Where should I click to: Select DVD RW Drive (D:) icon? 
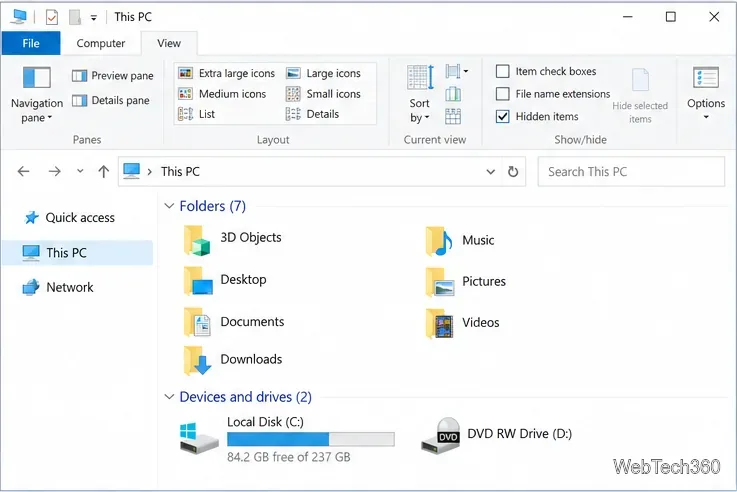[x=440, y=435]
